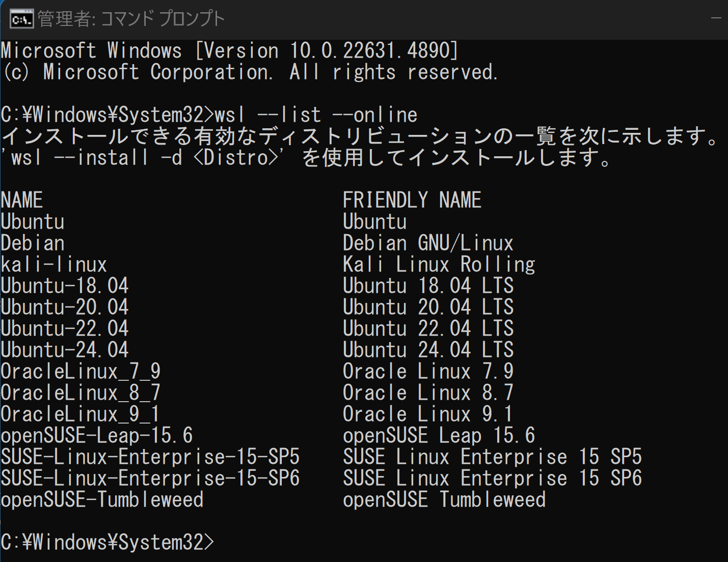Click the 'Ubuntu-20.04' distro name
Viewport: 728px width, 562px height.
65,307
